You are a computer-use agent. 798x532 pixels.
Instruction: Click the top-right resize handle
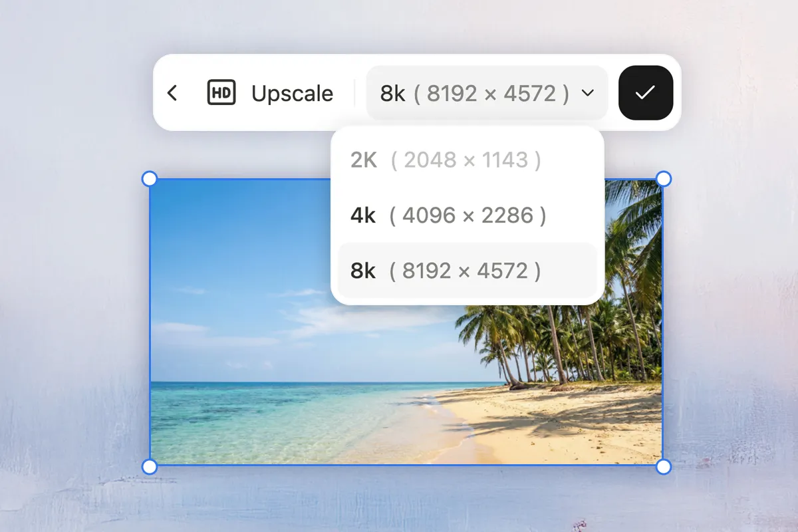[663, 179]
